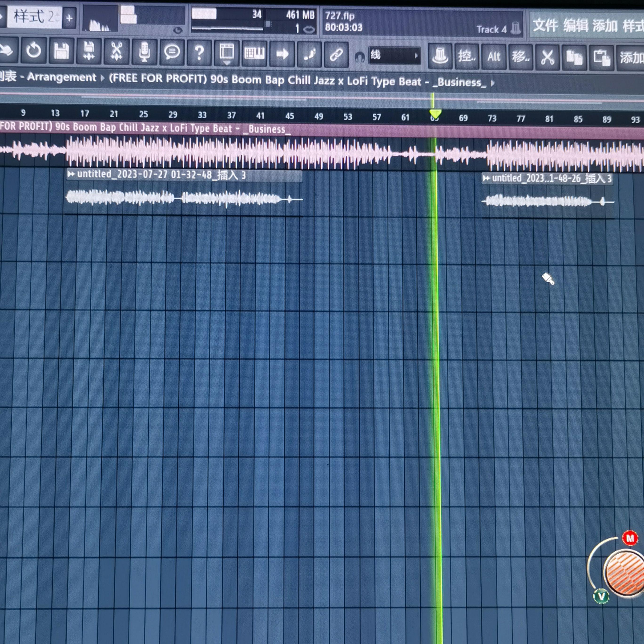Viewport: 644px width, 644px height.
Task: Click the knob icon toolbar button
Action: click(x=440, y=56)
